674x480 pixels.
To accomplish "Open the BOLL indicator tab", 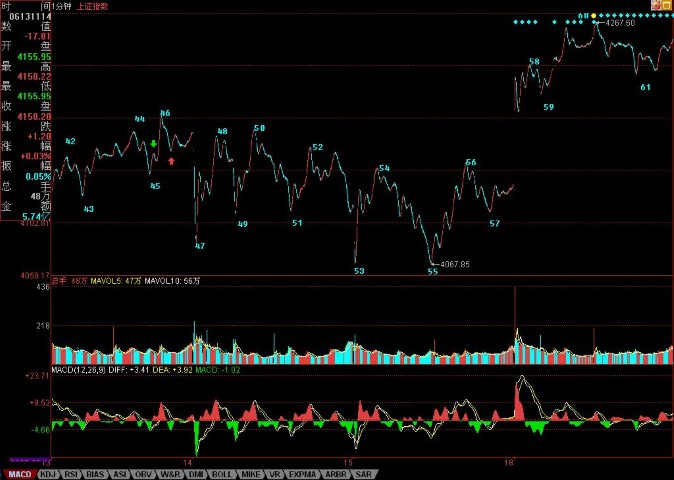I will [x=222, y=473].
